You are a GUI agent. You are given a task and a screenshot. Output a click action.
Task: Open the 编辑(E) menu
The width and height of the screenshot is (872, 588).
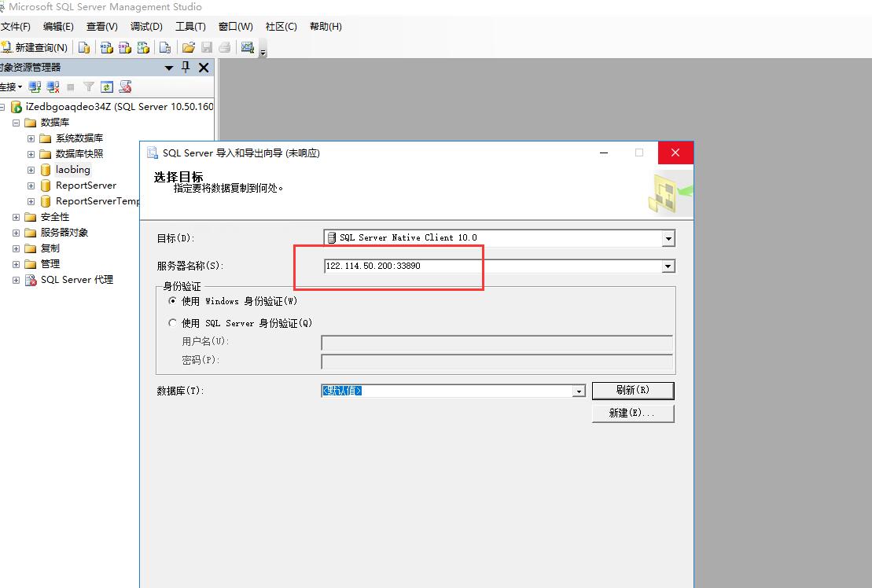coord(58,27)
